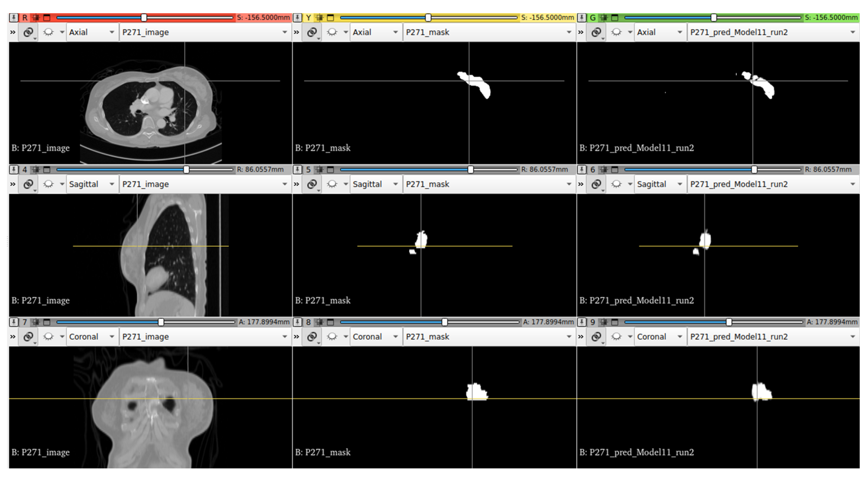Click the pin icon in slice view 7
Screen dimensions: 868x479
pos(14,322)
